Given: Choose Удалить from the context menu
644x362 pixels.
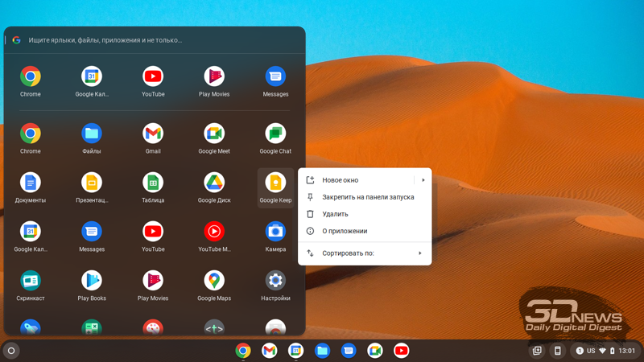Looking at the screenshot, I should (x=335, y=214).
